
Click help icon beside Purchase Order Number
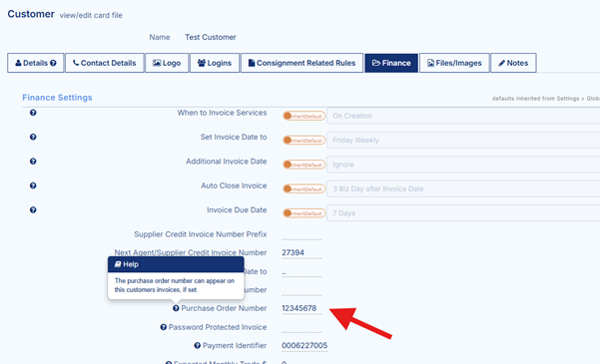[x=176, y=308]
